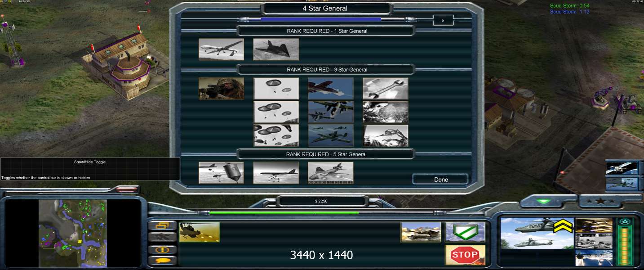Pick the gunship aircraft 5 Star power icon
This screenshot has width=644, height=270.
tap(331, 173)
